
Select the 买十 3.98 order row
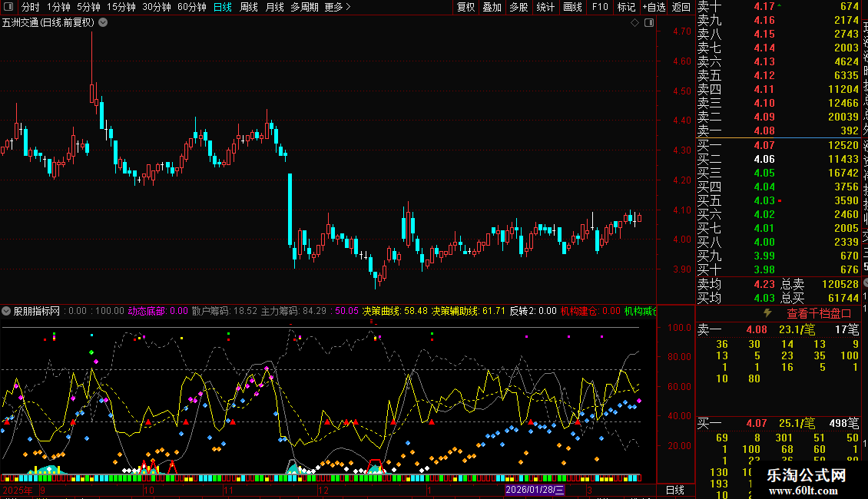click(778, 269)
